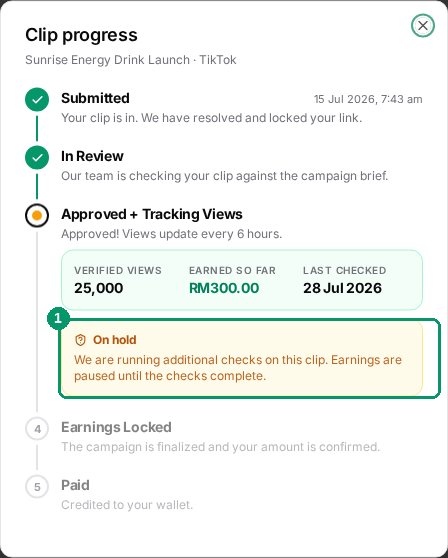
Task: Click the Earnings Locked step title
Action: click(116, 427)
